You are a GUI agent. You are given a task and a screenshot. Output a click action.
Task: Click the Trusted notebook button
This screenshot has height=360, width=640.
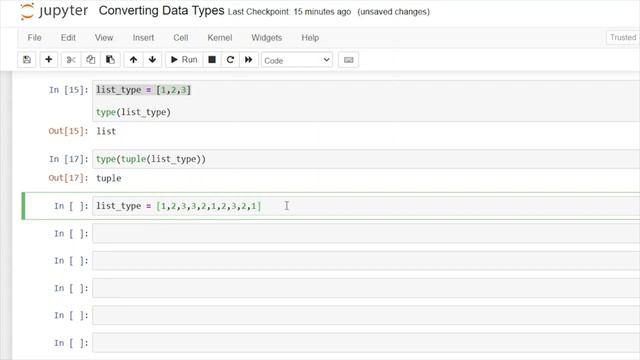[x=623, y=38]
